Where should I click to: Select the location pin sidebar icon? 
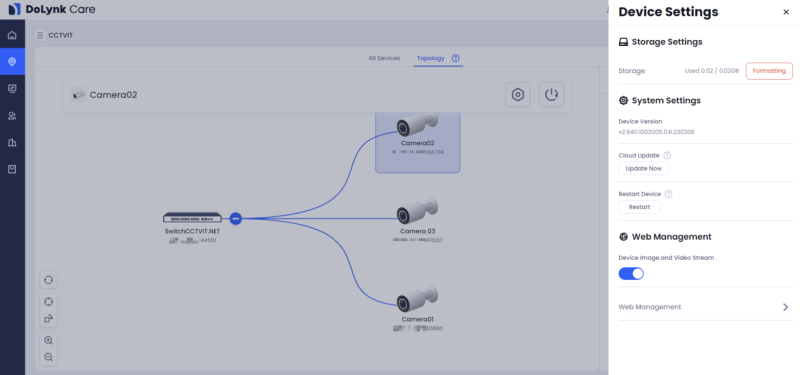click(x=12, y=62)
